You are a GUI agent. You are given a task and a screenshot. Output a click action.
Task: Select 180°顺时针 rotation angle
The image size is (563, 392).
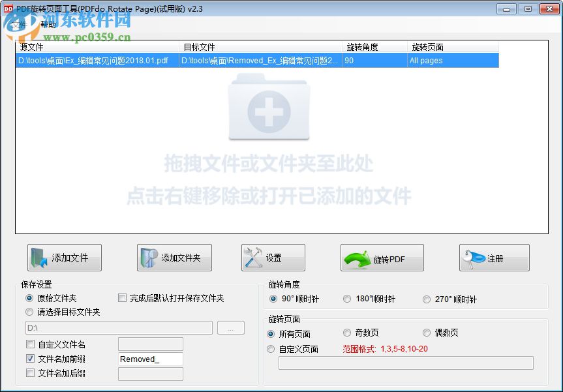tap(347, 298)
